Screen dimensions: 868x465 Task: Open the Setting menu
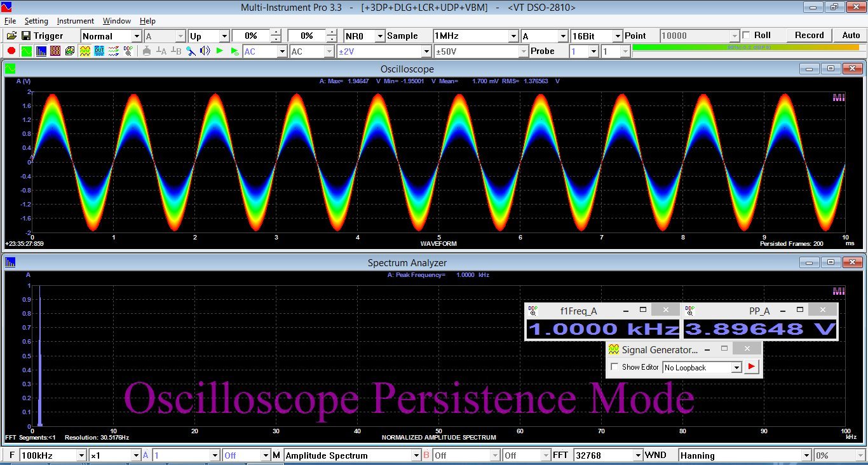pos(36,21)
